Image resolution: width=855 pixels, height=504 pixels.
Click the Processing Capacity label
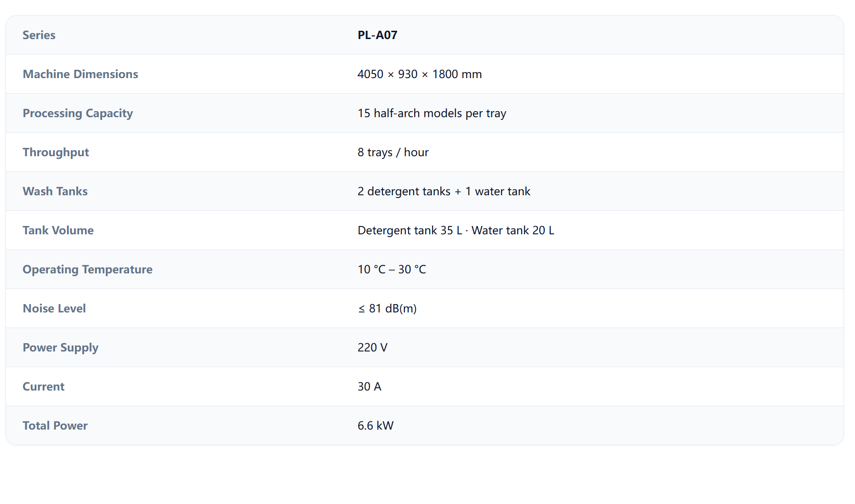pos(78,113)
